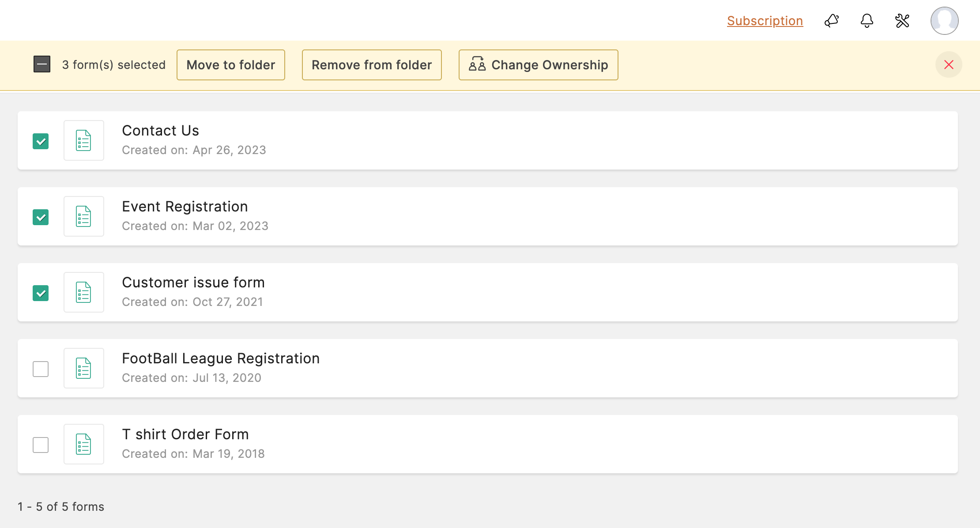This screenshot has width=980, height=528.
Task: Click the Customer issue form document icon
Action: click(x=83, y=292)
